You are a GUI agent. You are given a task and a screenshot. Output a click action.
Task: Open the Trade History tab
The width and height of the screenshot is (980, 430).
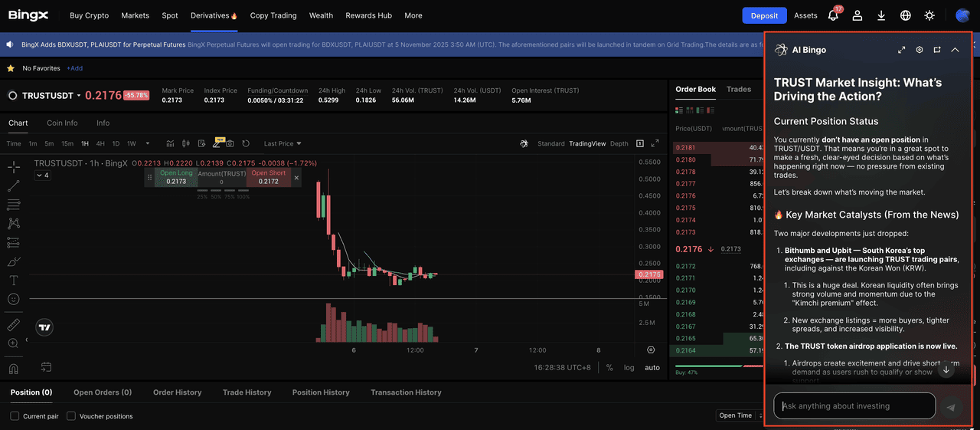point(247,392)
